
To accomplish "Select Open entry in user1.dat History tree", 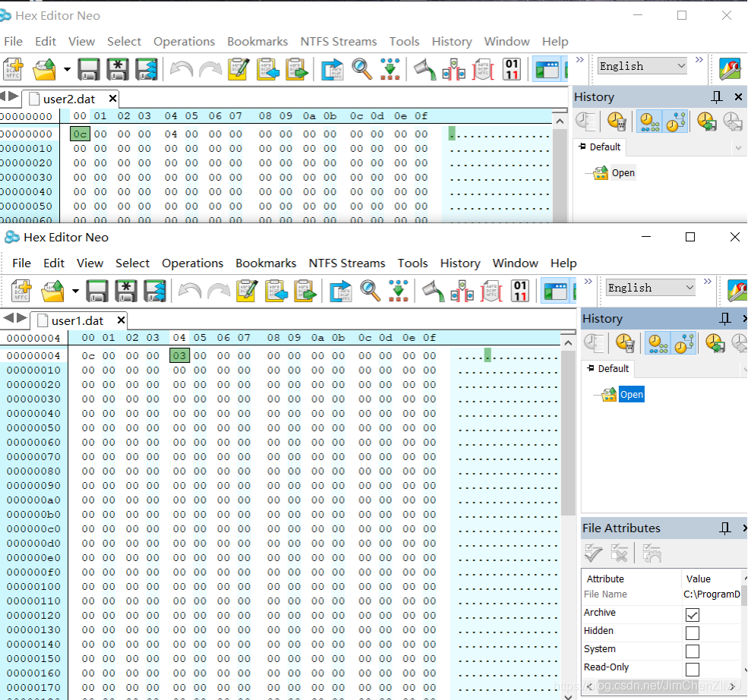I will pyautogui.click(x=631, y=394).
